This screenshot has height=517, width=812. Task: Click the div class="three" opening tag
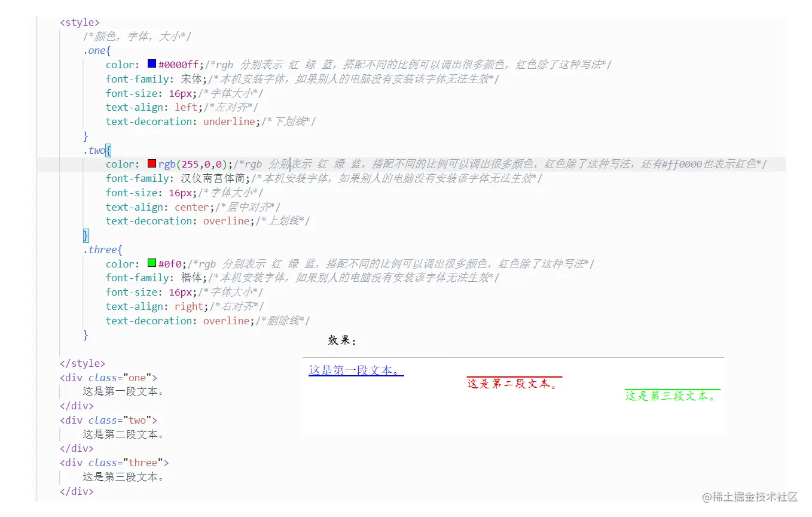(114, 463)
